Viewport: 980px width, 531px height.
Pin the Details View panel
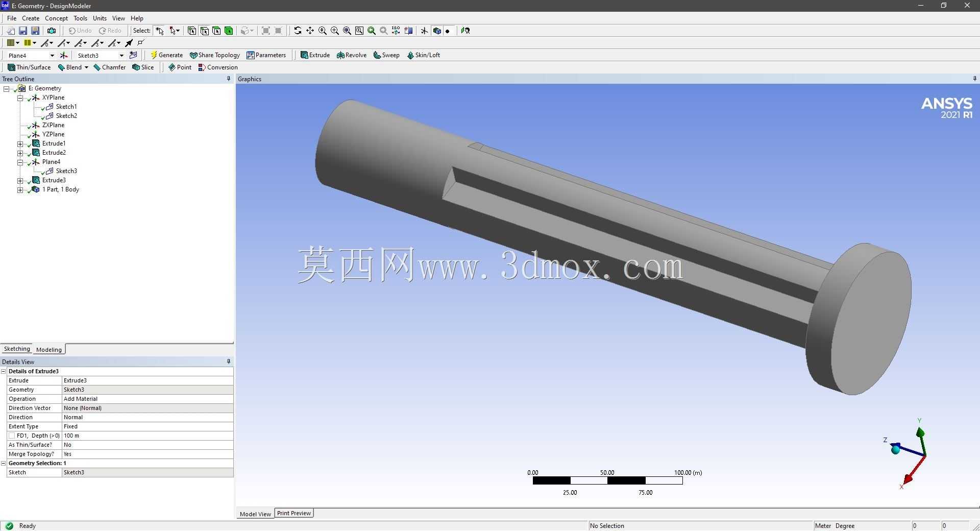(x=229, y=361)
